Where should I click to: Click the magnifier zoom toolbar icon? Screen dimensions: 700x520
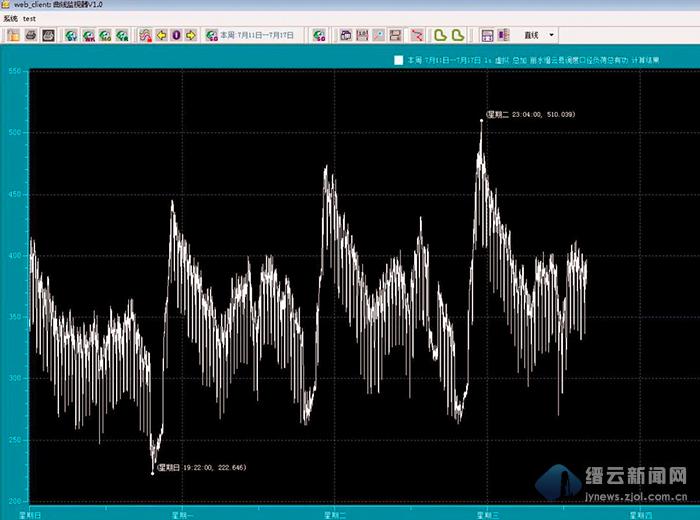click(379, 35)
